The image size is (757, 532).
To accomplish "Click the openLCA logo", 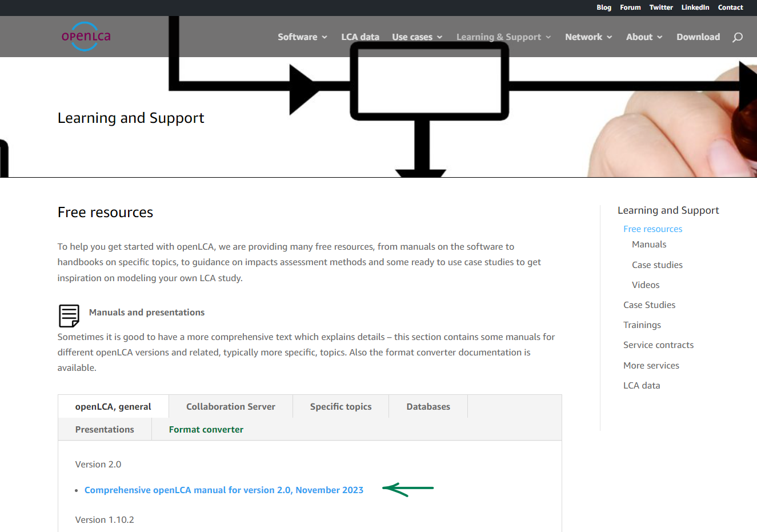I will tap(86, 37).
